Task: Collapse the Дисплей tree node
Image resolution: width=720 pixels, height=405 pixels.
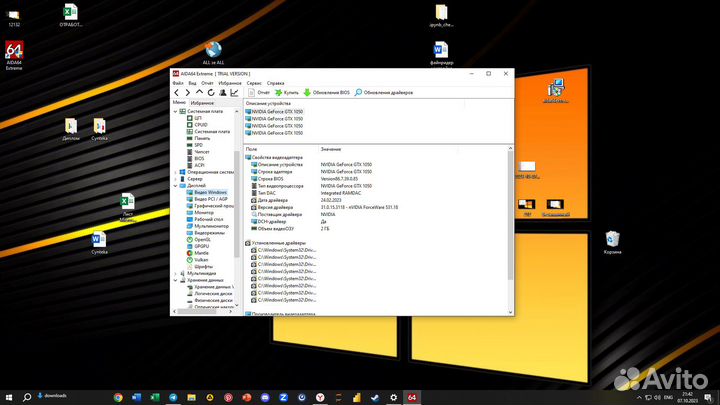Action: 175,186
